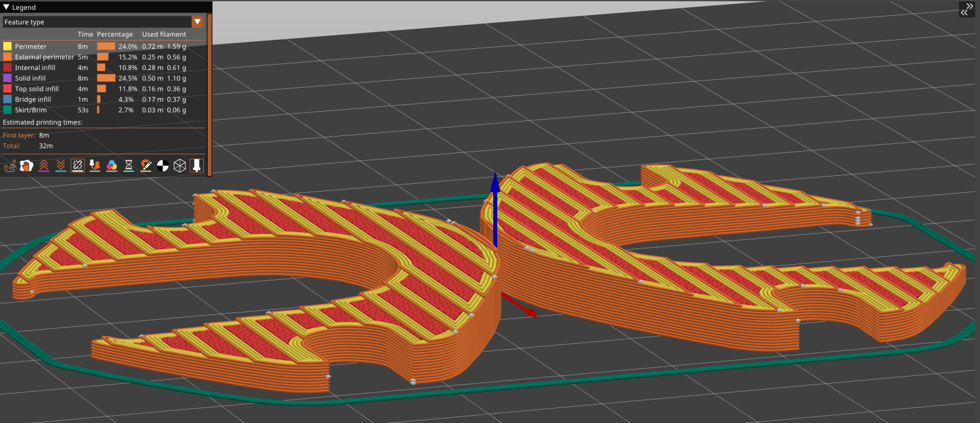This screenshot has width=980, height=423.
Task: Toggle Bridge infill visibility in legend
Action: (33, 99)
